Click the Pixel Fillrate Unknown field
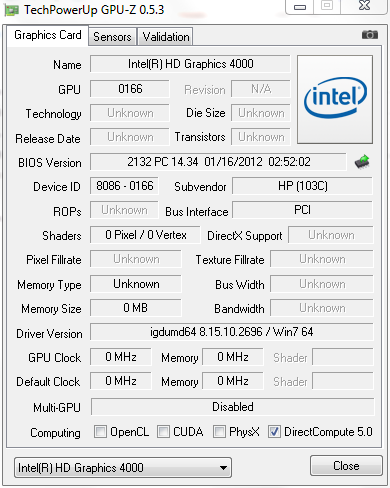Screen dimensions: 390x488 pos(136,259)
